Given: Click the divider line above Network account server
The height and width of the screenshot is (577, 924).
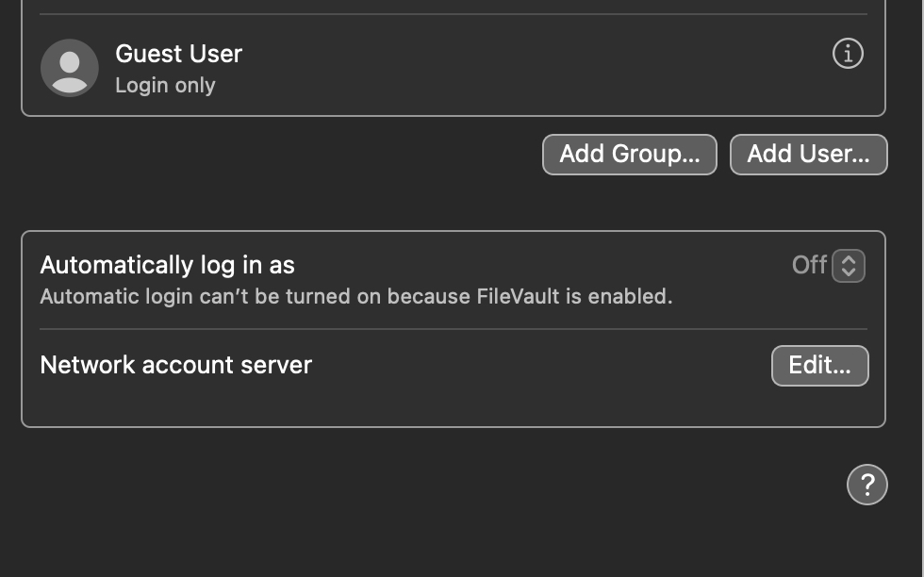Looking at the screenshot, I should [454, 329].
